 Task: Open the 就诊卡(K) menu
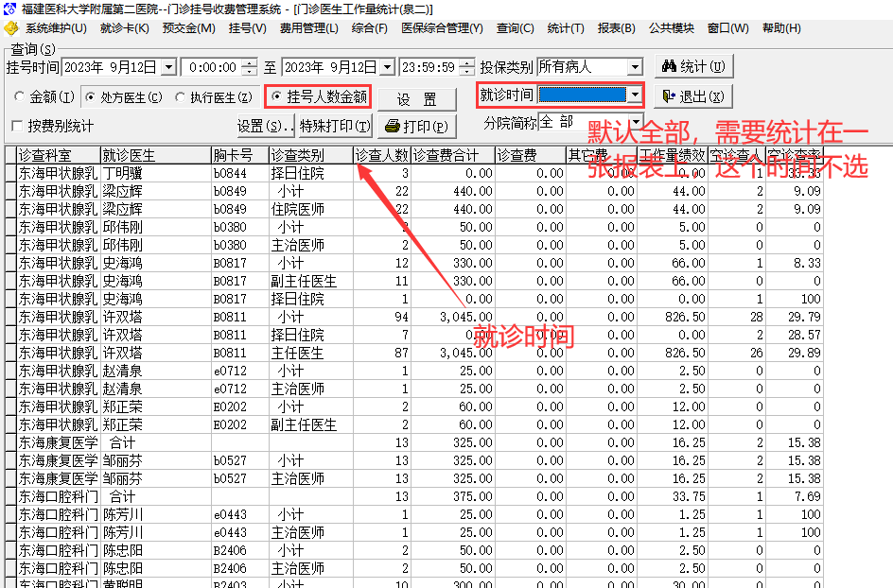pyautogui.click(x=124, y=28)
